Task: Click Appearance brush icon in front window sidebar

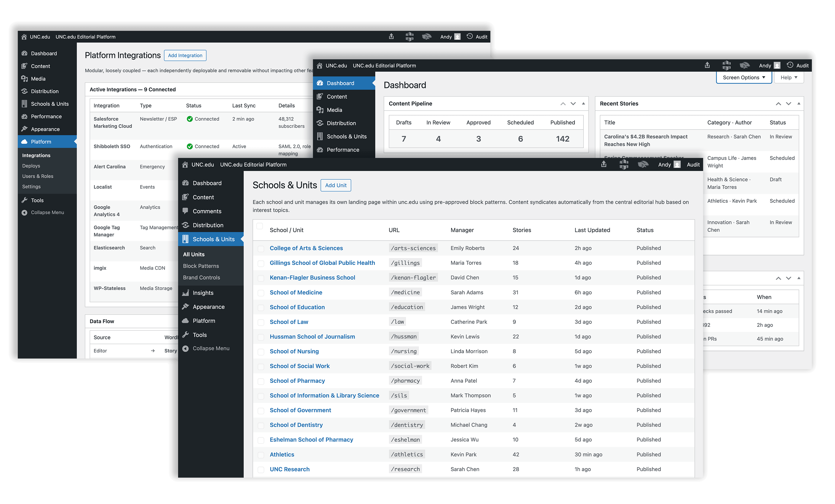Action: pos(185,306)
